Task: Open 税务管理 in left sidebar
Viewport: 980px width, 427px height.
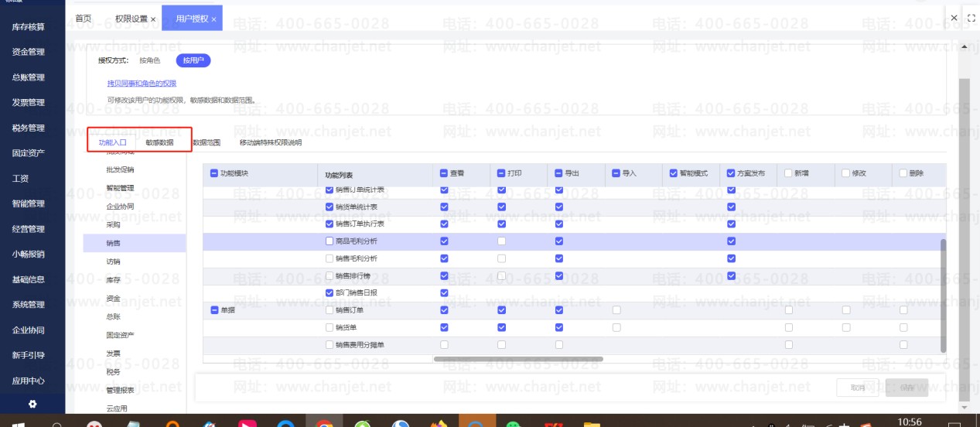Action: coord(29,128)
